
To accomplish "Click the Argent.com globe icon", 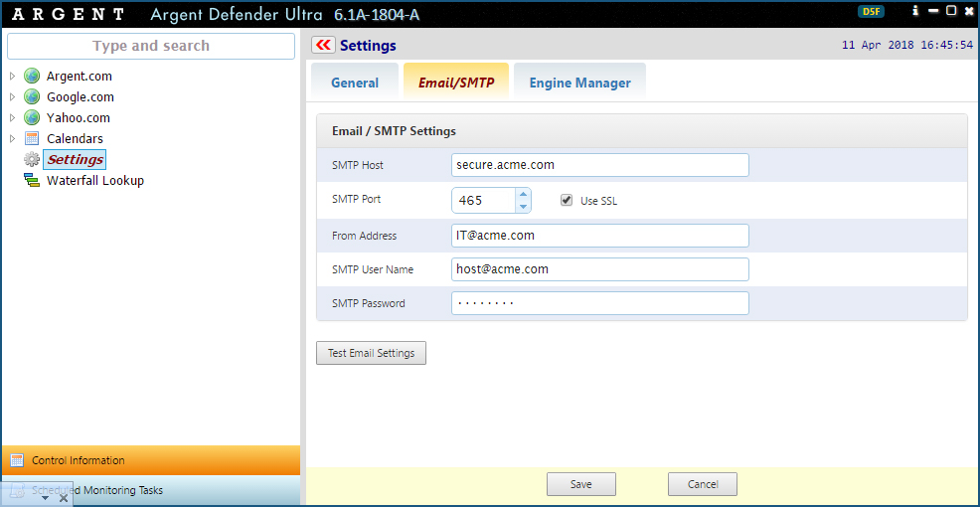I will (x=32, y=77).
